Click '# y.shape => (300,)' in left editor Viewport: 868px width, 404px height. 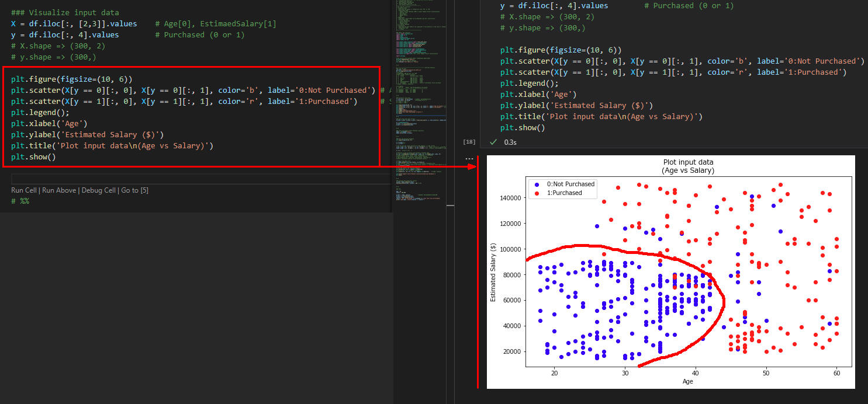click(x=54, y=57)
